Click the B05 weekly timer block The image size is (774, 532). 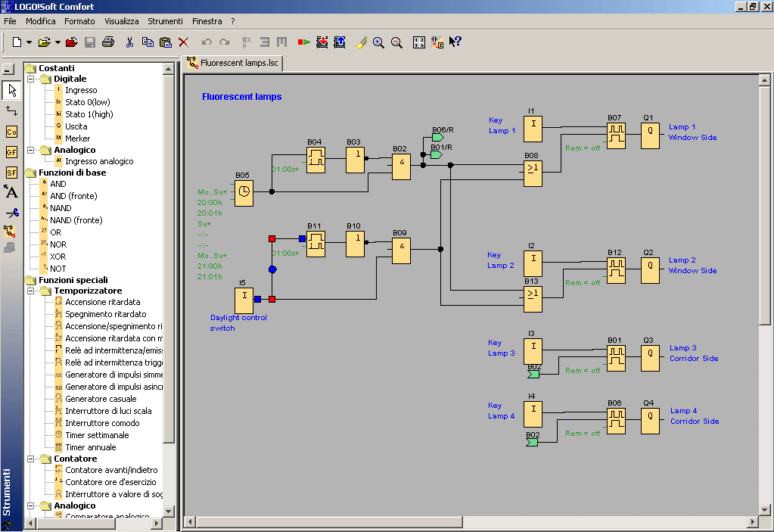244,194
